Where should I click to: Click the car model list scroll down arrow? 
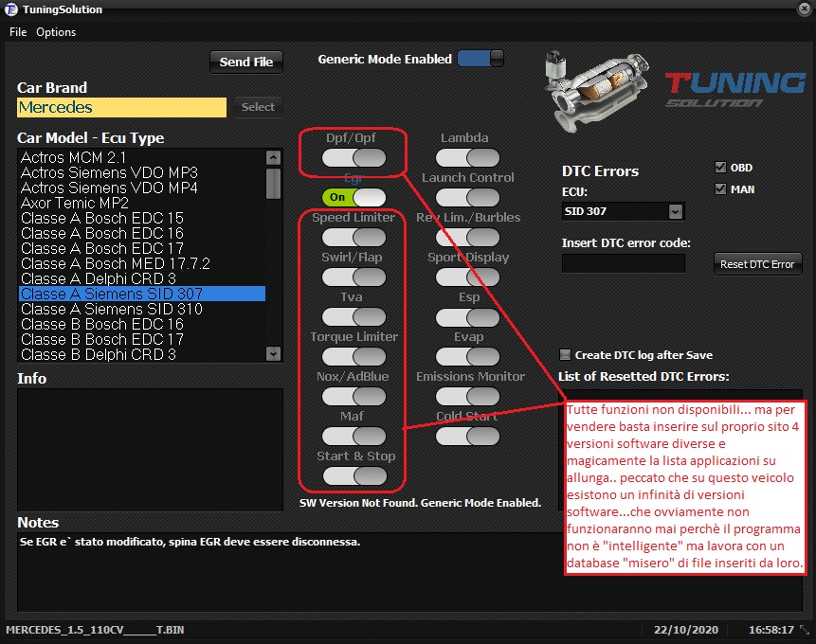[x=273, y=354]
